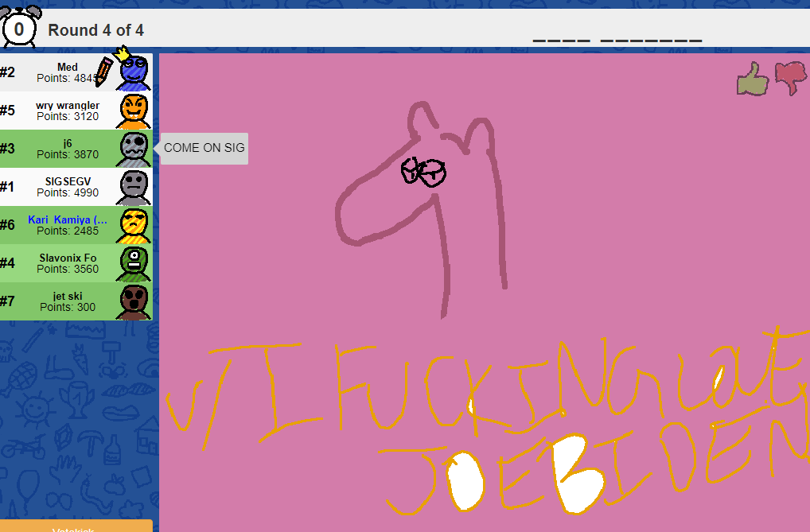Open the blue "Kari Kamiya" player name
Viewport: 810px width, 532px height.
[x=68, y=220]
